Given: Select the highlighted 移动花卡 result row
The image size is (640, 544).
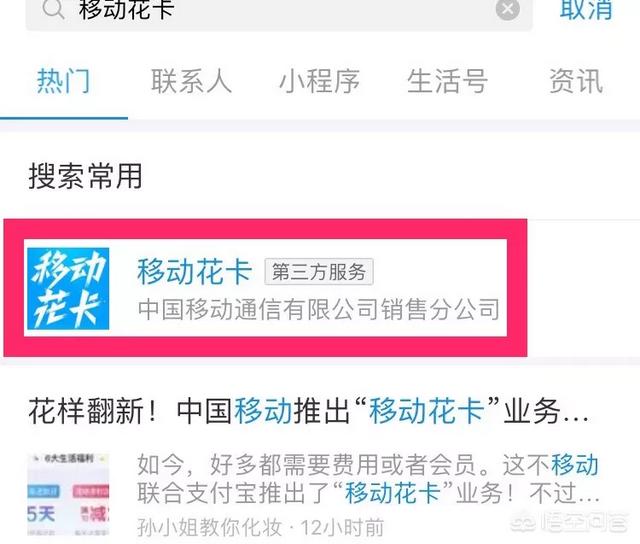Looking at the screenshot, I should point(265,288).
